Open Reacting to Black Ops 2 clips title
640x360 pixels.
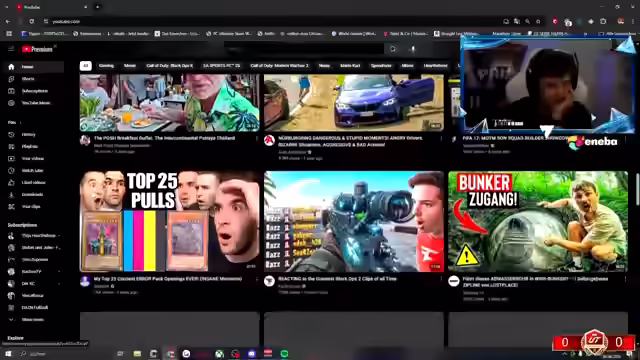pyautogui.click(x=337, y=279)
